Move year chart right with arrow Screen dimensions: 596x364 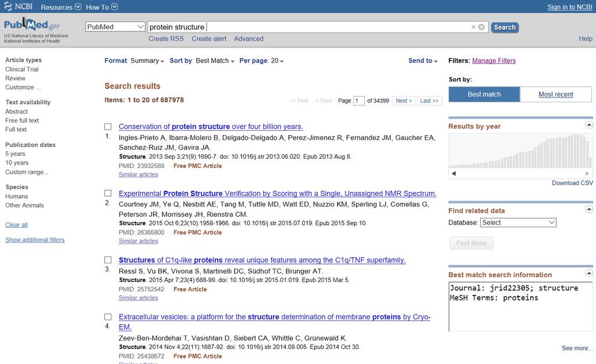point(587,173)
